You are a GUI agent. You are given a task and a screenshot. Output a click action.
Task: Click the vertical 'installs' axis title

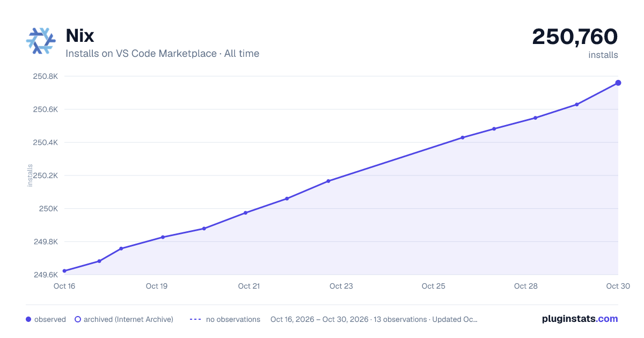pos(30,175)
